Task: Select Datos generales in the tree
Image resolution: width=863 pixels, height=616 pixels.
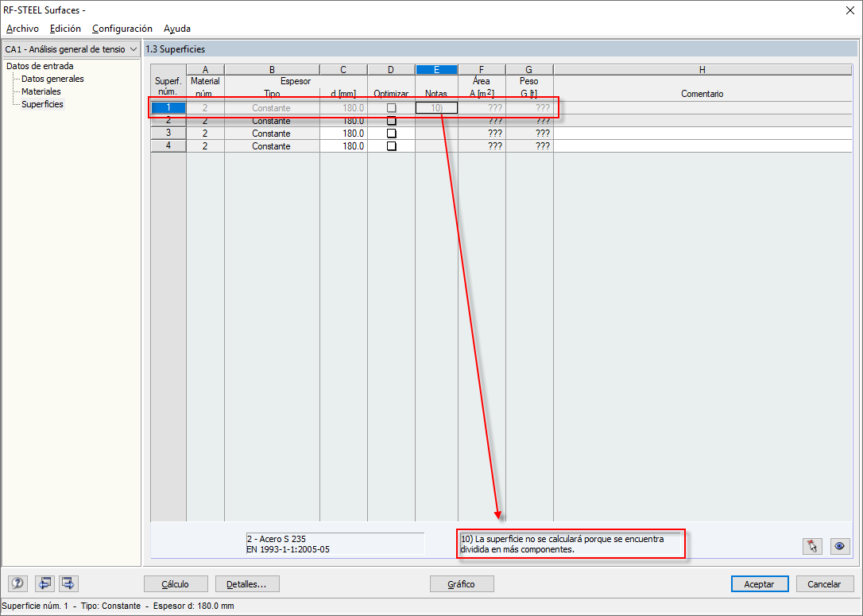Action: pos(52,79)
